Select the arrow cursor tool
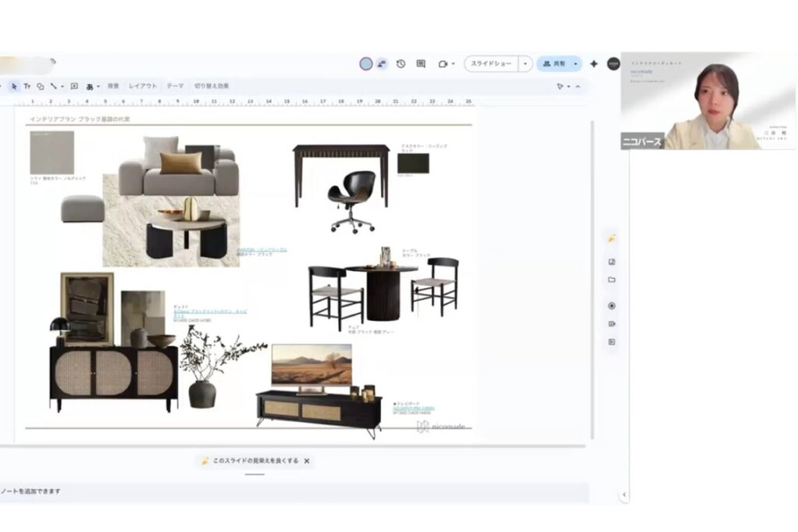This screenshot has height=532, width=798. tap(14, 86)
